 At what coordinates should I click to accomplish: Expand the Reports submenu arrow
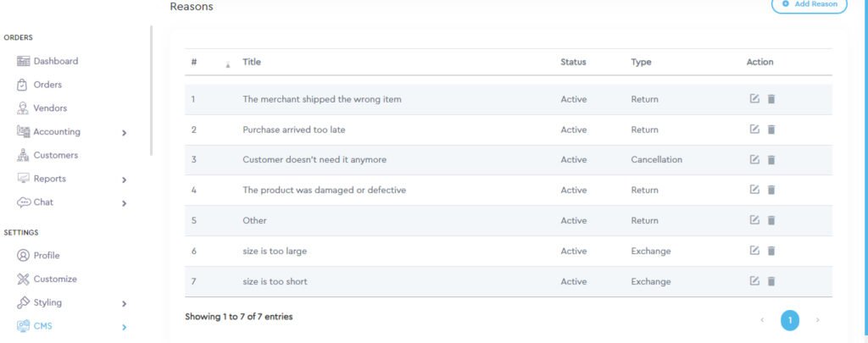point(125,180)
